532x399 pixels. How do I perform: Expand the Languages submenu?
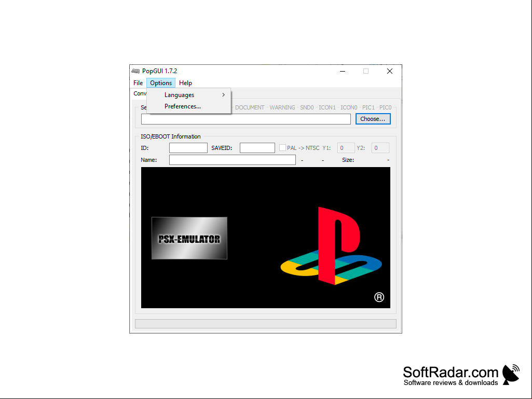[x=189, y=95]
